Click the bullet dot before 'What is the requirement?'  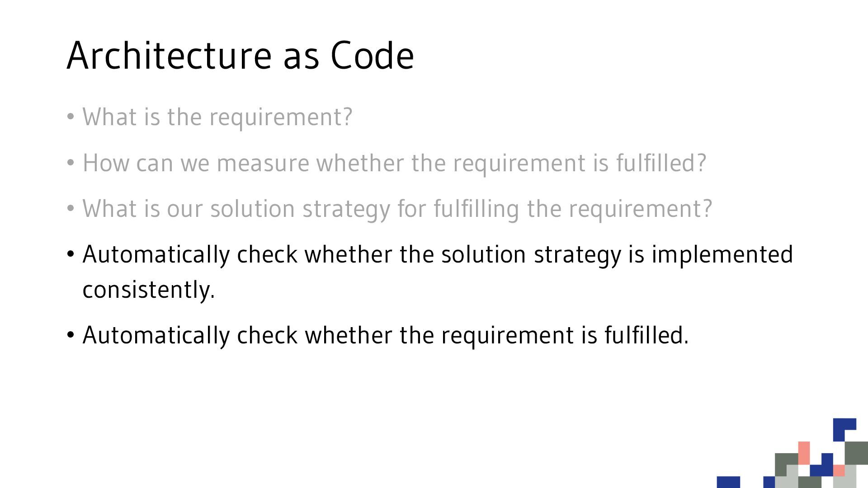pos(70,117)
